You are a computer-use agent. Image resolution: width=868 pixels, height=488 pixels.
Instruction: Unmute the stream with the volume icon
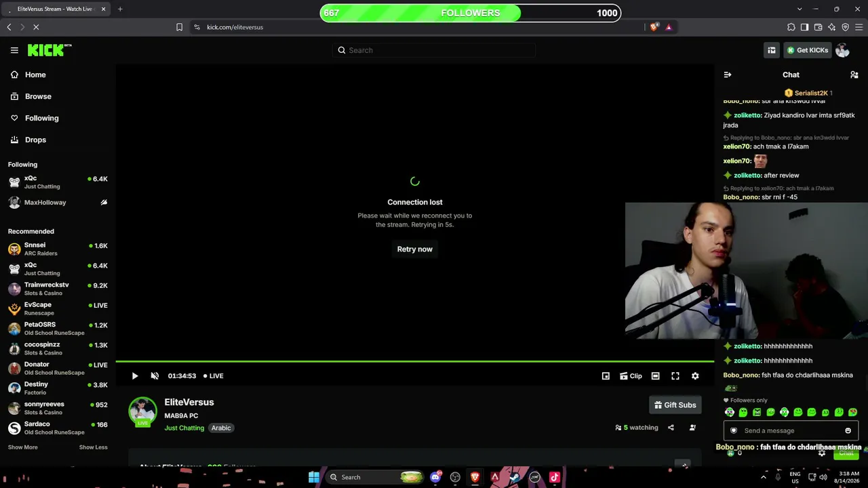[x=155, y=376]
